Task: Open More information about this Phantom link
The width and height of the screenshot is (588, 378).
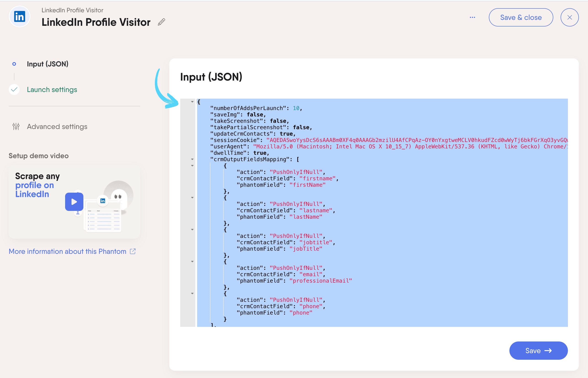Action: coord(68,251)
